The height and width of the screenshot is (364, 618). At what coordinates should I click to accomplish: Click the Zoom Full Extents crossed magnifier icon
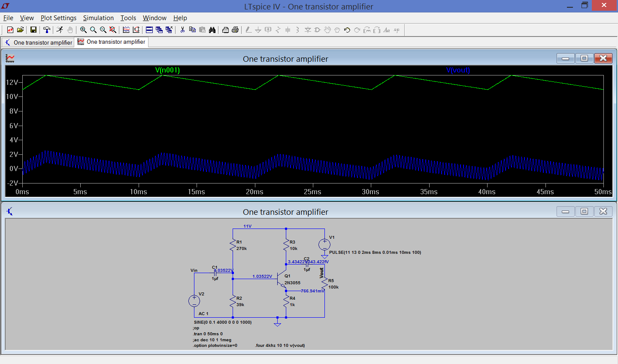pos(113,30)
